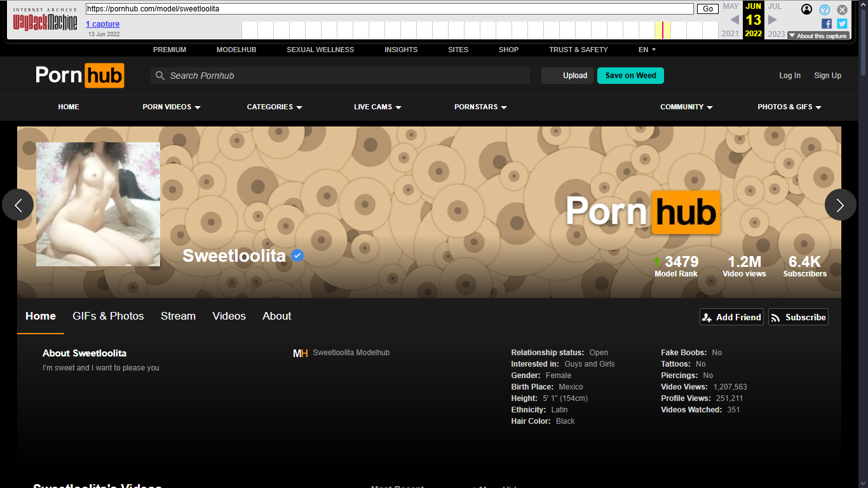Open the Wayback user account icon
868x488 pixels.
pos(806,10)
